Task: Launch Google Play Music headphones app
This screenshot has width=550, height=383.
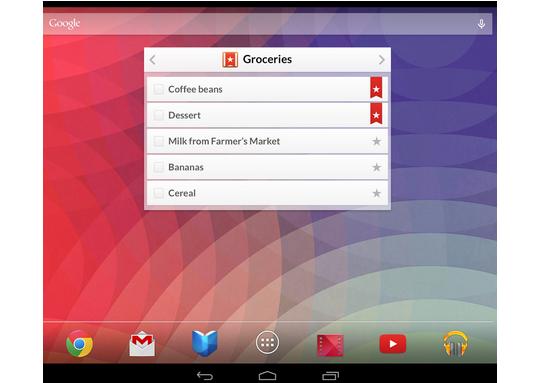Action: pos(455,344)
